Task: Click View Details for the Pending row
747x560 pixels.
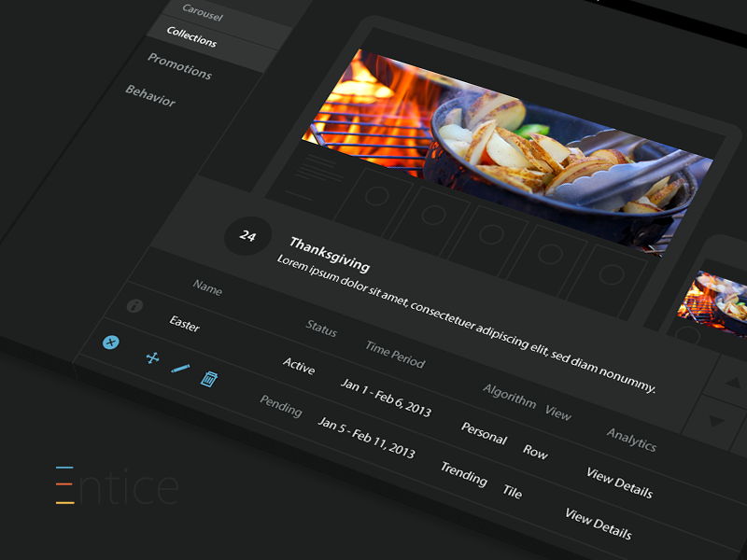Action: click(x=599, y=524)
